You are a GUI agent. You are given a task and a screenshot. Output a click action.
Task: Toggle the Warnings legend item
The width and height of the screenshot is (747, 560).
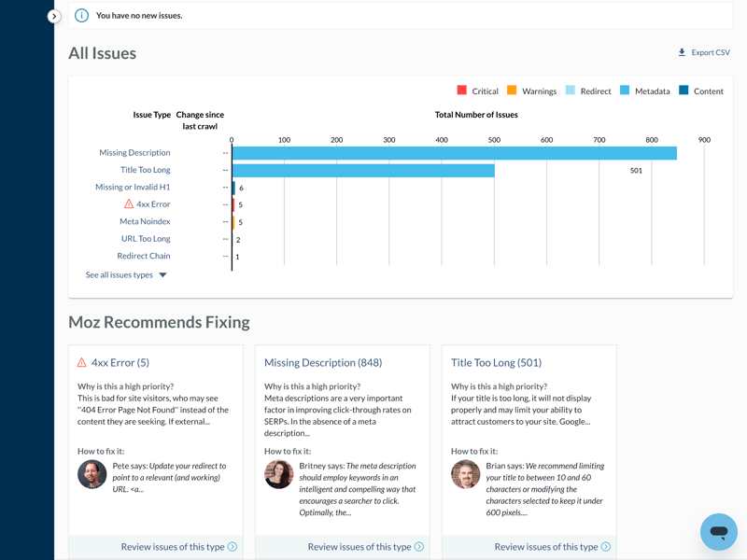(531, 91)
